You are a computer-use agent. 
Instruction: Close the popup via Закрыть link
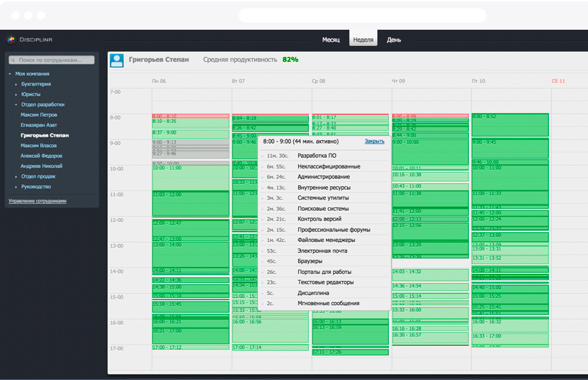pyautogui.click(x=375, y=142)
